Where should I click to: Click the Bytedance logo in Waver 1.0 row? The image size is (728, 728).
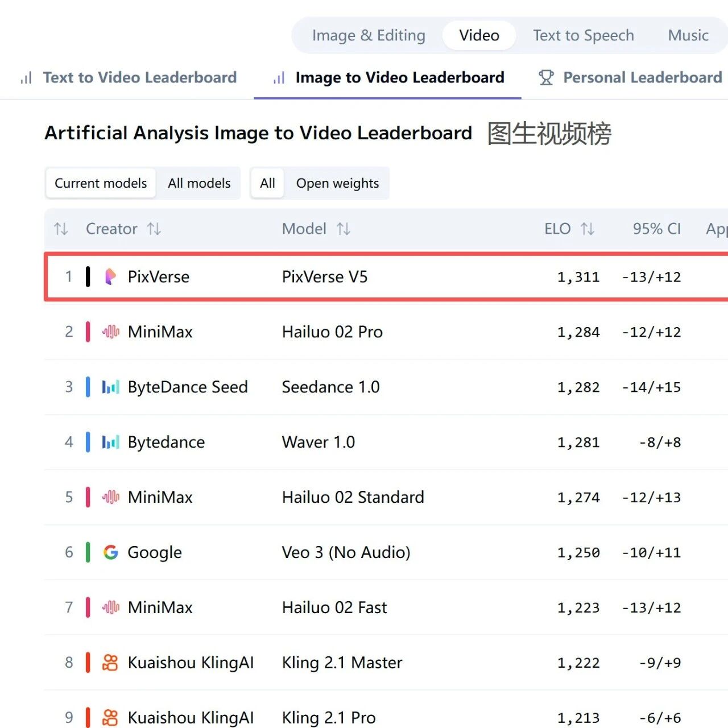111,442
